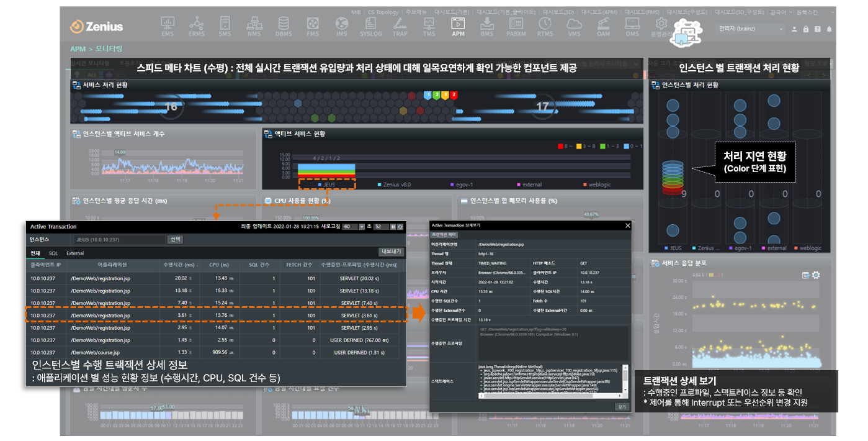Image resolution: width=868 pixels, height=441 pixels.
Task: Click the JEUS active service bar
Action: tap(326, 170)
